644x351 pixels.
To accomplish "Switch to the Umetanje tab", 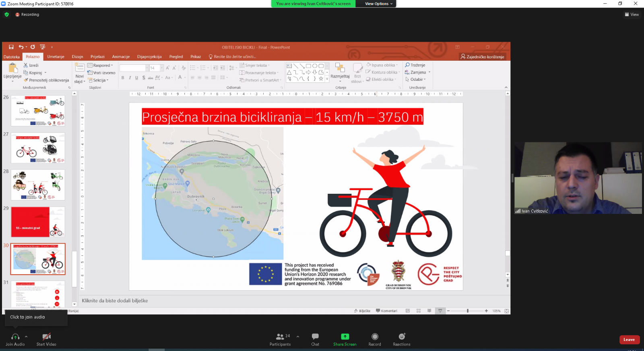I will point(56,57).
